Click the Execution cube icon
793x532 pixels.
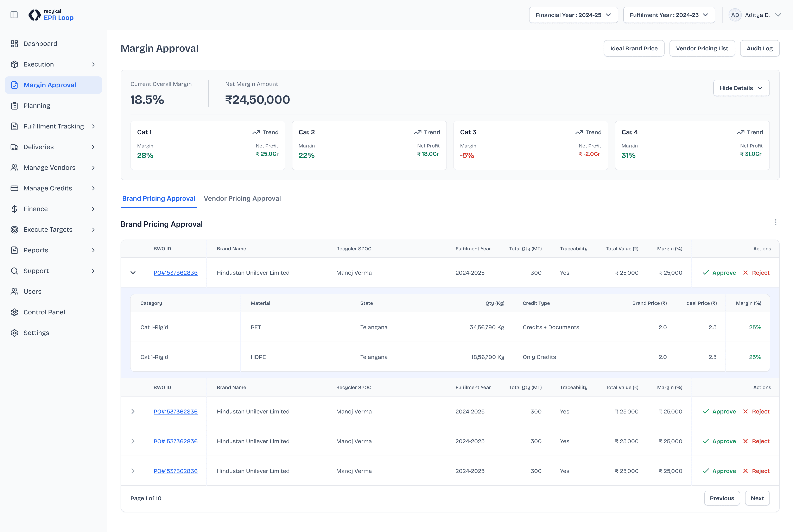click(x=14, y=64)
